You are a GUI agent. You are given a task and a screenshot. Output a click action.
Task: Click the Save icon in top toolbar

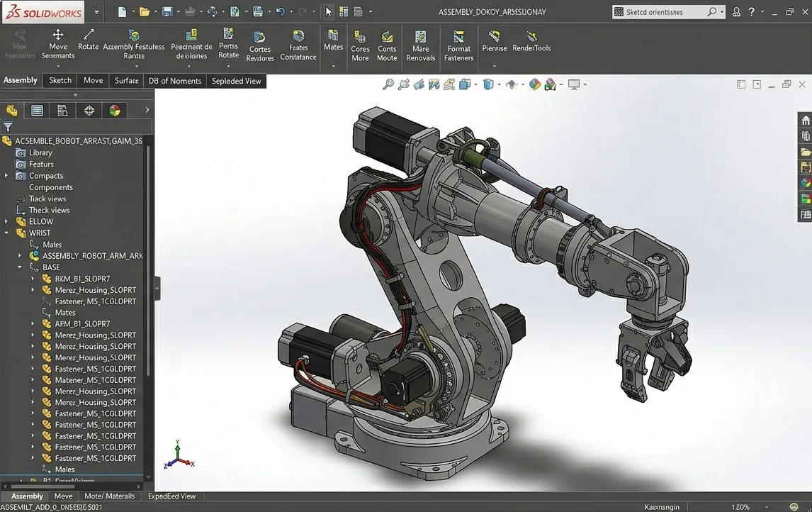pyautogui.click(x=167, y=12)
